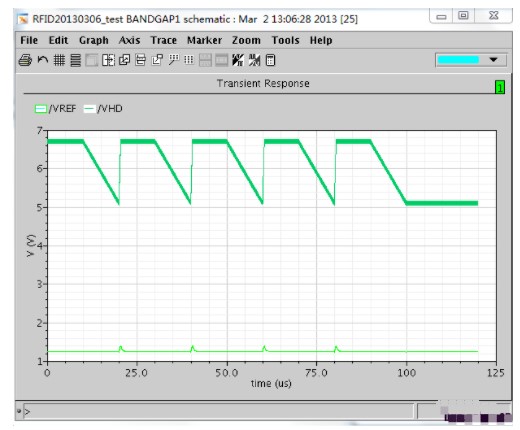Open the Axis menu

[129, 40]
